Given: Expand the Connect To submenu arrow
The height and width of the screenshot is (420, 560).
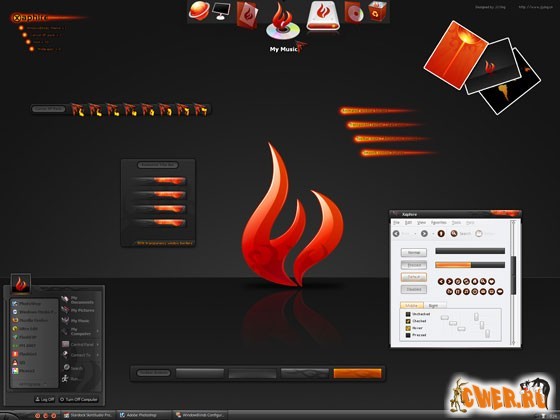Looking at the screenshot, I should (x=98, y=355).
